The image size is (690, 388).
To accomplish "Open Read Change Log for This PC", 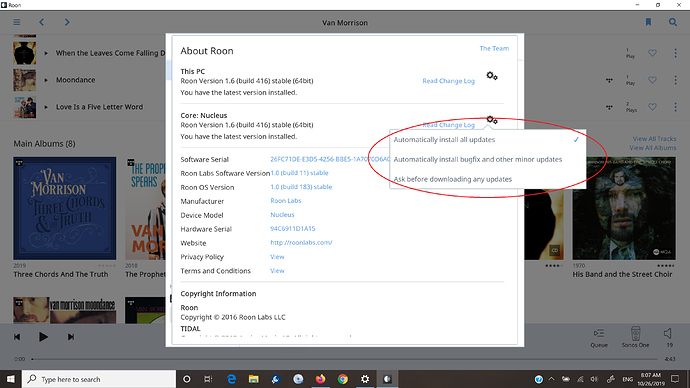I will (x=448, y=81).
